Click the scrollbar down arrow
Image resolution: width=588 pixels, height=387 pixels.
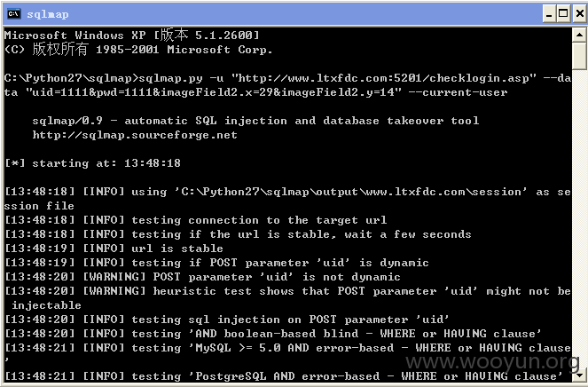coord(579,375)
